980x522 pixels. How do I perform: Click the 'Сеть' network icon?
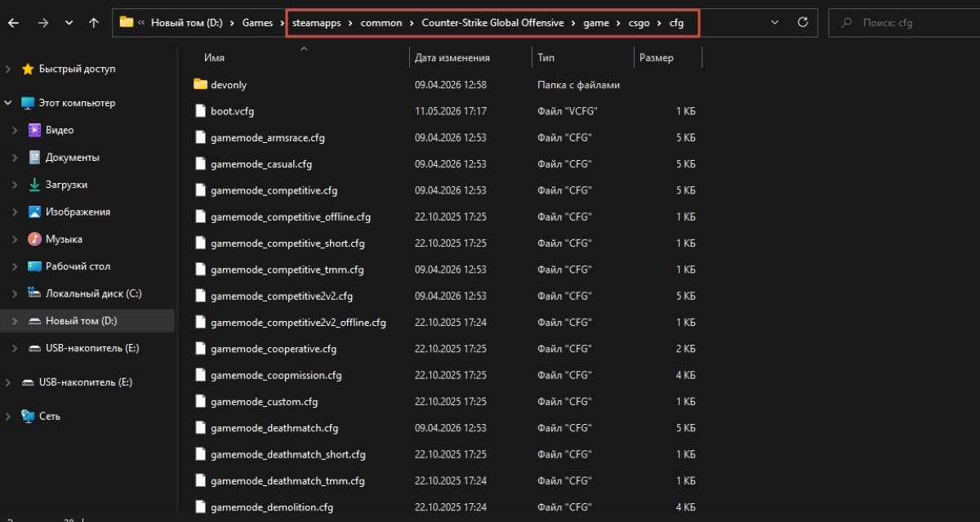[x=28, y=417]
